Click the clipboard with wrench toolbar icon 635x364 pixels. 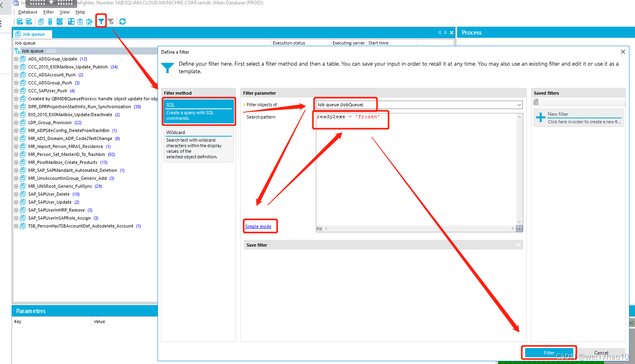[x=90, y=21]
